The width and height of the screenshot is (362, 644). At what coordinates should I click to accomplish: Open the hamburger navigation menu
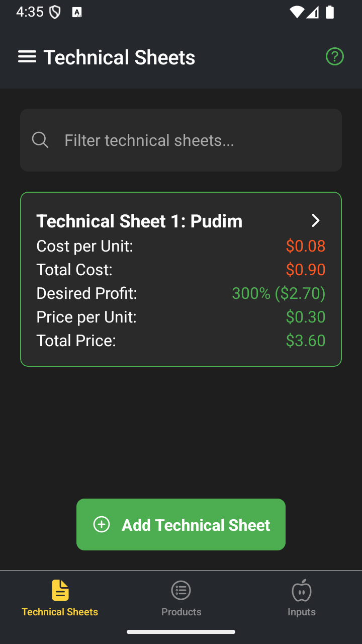(x=27, y=57)
